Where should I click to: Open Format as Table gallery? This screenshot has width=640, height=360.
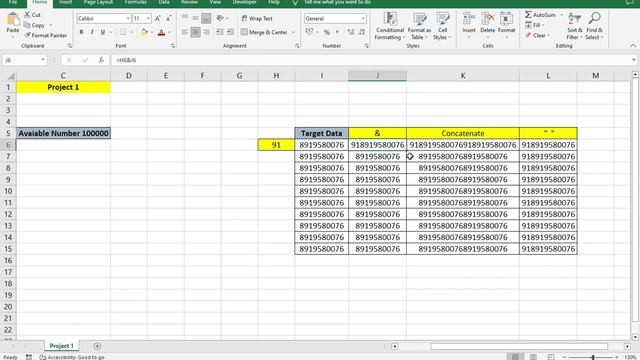click(x=419, y=26)
